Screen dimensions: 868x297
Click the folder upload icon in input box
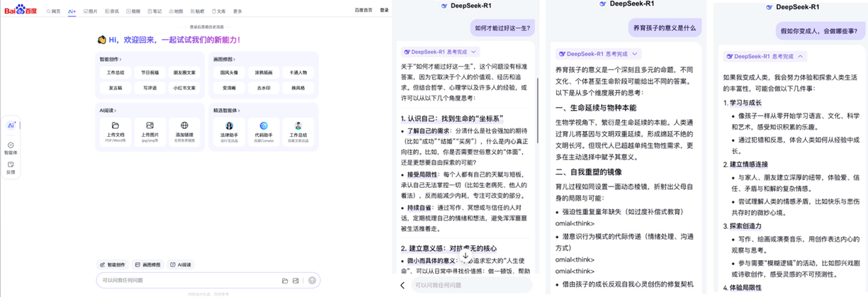click(285, 281)
